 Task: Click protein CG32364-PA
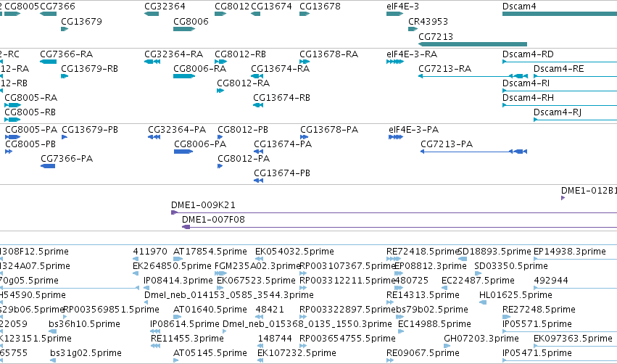point(177,130)
